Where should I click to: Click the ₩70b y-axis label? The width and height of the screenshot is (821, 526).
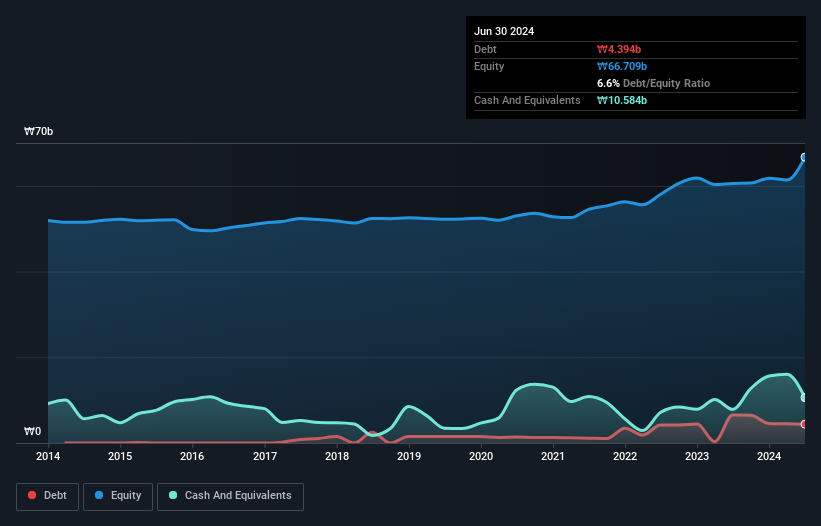[x=38, y=131]
